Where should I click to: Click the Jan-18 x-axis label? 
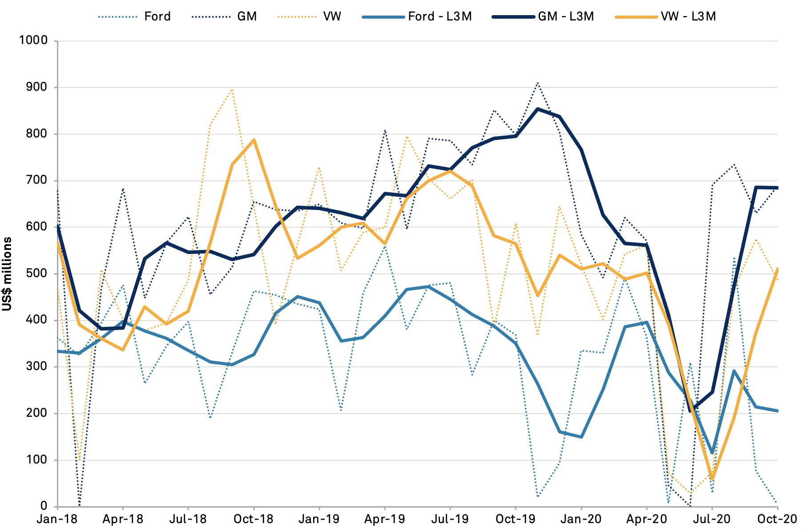click(57, 520)
